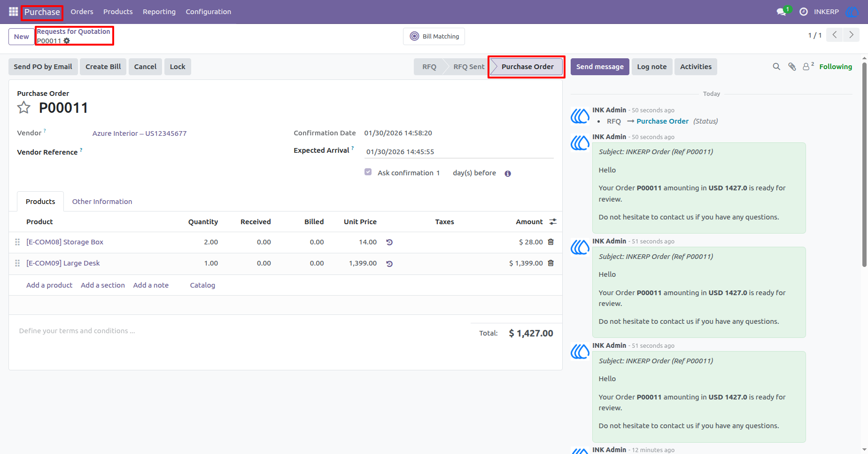Viewport: 868px width, 454px height.
Task: Mark P00011 as favorite with the star
Action: tap(24, 108)
